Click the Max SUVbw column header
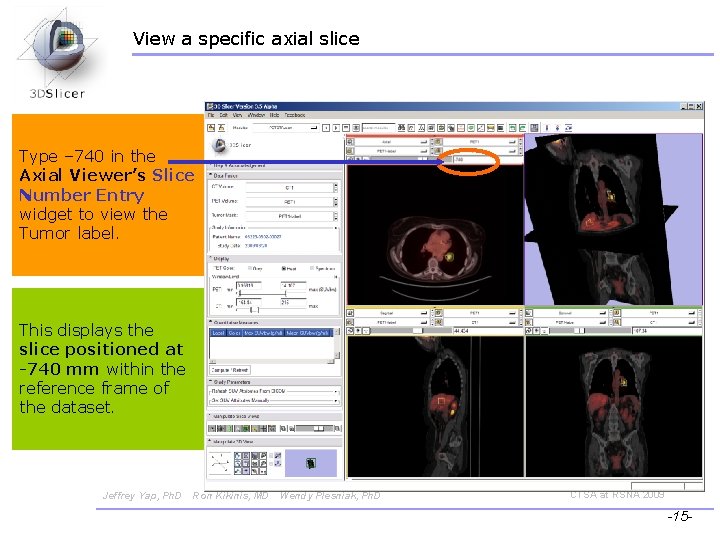 click(263, 332)
